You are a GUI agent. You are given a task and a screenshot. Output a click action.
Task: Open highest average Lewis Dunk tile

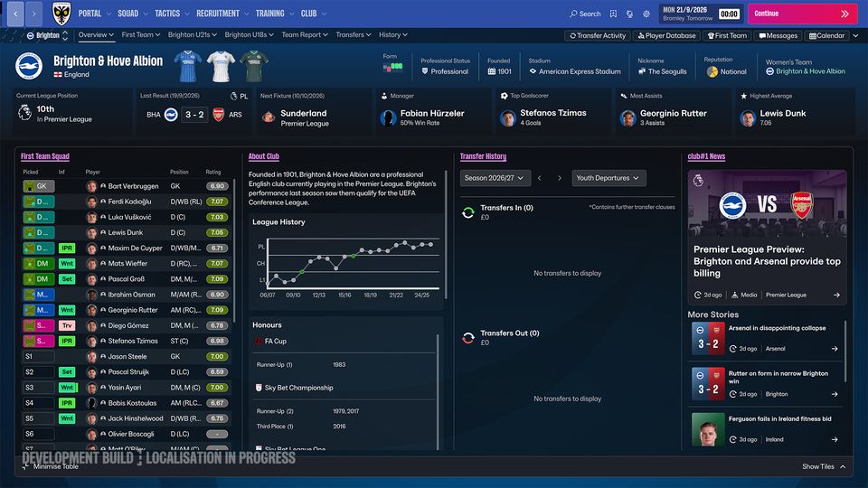point(793,111)
